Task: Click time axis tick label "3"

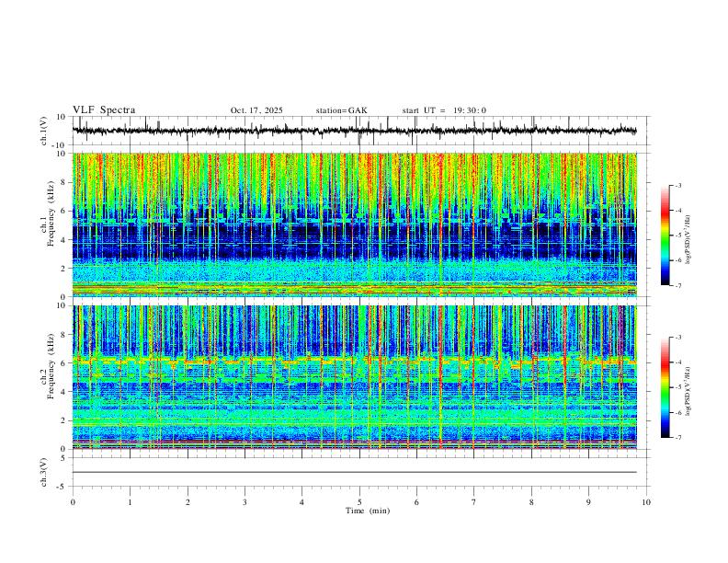Action: click(x=245, y=502)
